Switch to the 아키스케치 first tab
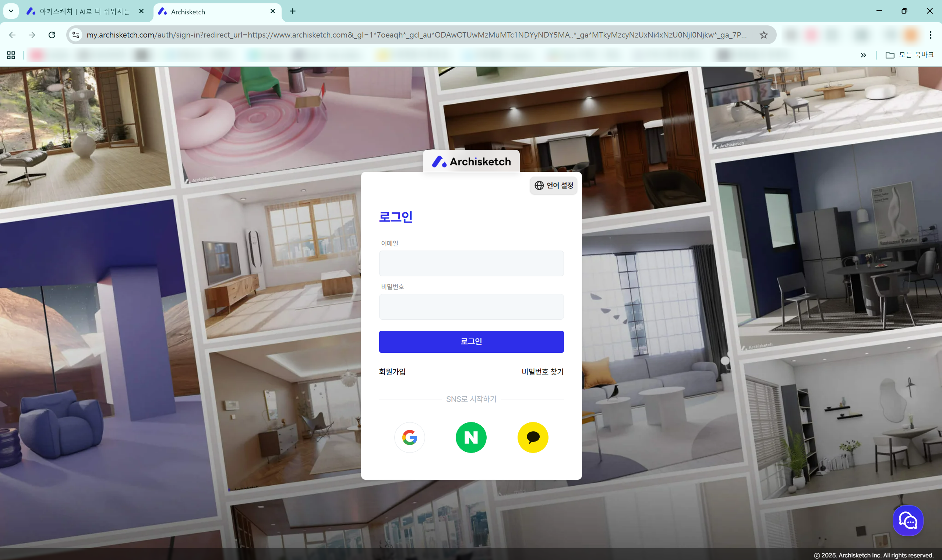942x560 pixels. (x=84, y=12)
